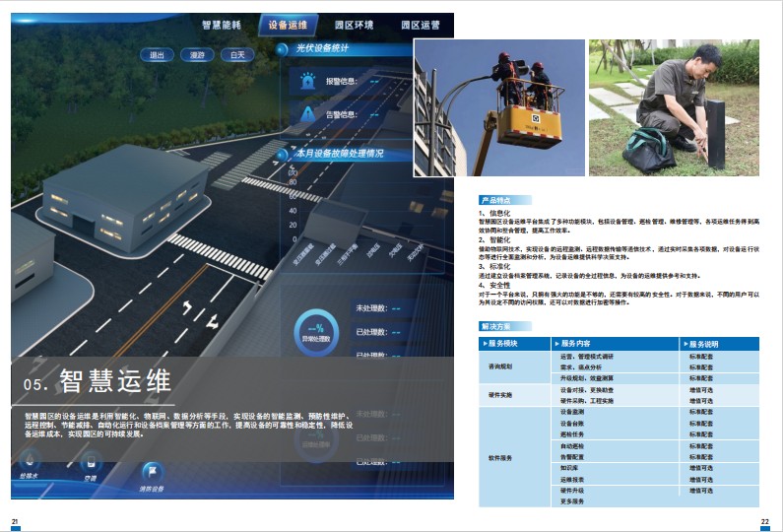This screenshot has height=532, width=783.
Task: Click the 产品特点 section heading
Action: pyautogui.click(x=496, y=200)
